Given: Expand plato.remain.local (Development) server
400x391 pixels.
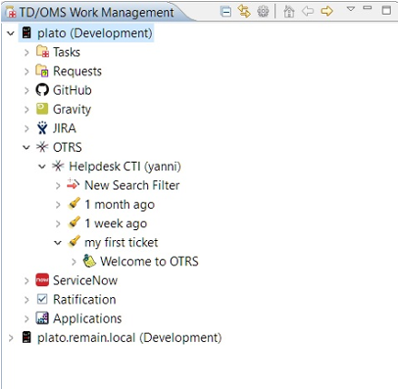Looking at the screenshot, I should [11, 338].
